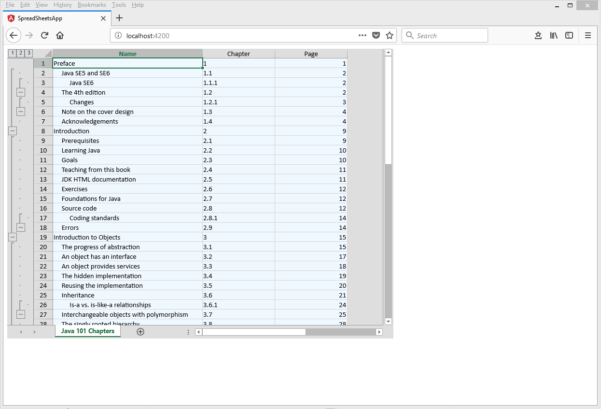Collapse the outline group at row 8
The height and width of the screenshot is (409, 601).
coord(12,131)
